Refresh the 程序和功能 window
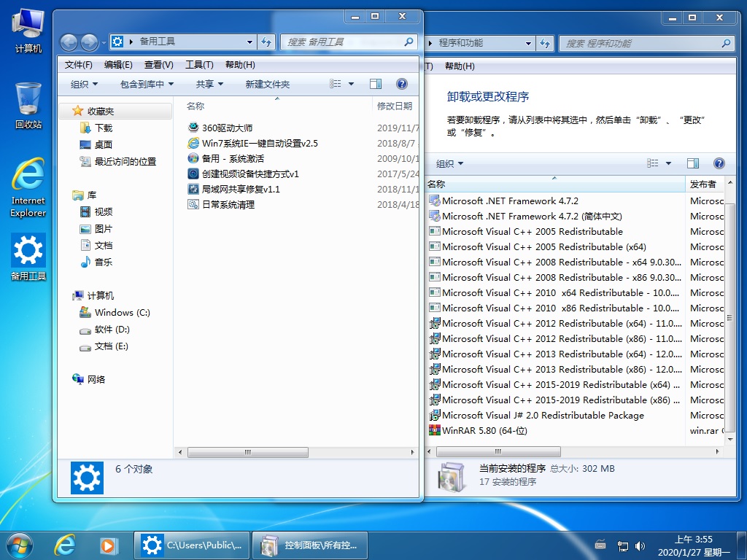Screen dimensions: 747x560 pyautogui.click(x=544, y=43)
